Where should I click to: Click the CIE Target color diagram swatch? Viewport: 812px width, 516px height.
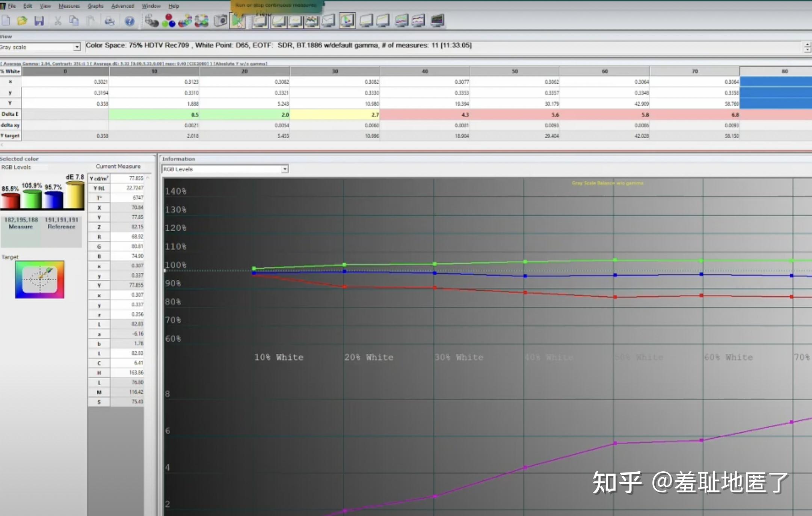tap(40, 280)
